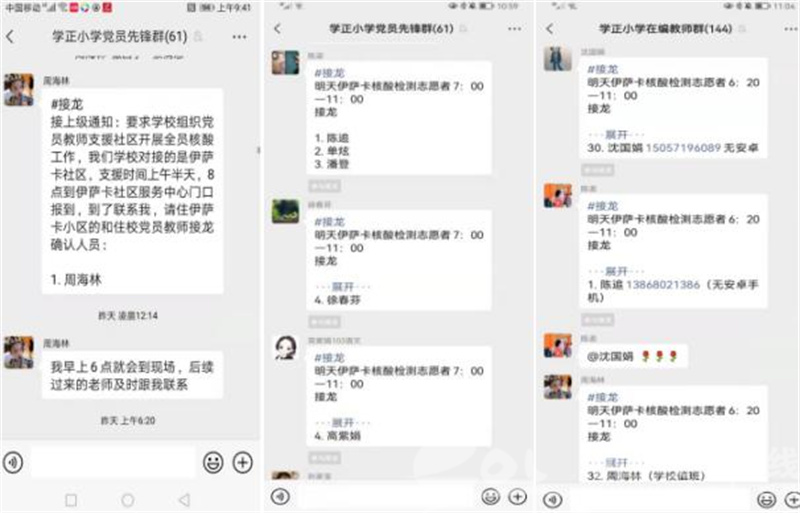The height and width of the screenshot is (513, 800).
Task: Tap the back arrow in the 学正小学党员先锋群 left chat
Action: tap(10, 37)
